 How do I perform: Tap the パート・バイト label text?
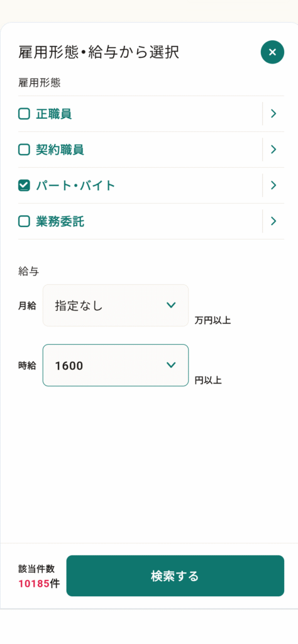point(75,186)
